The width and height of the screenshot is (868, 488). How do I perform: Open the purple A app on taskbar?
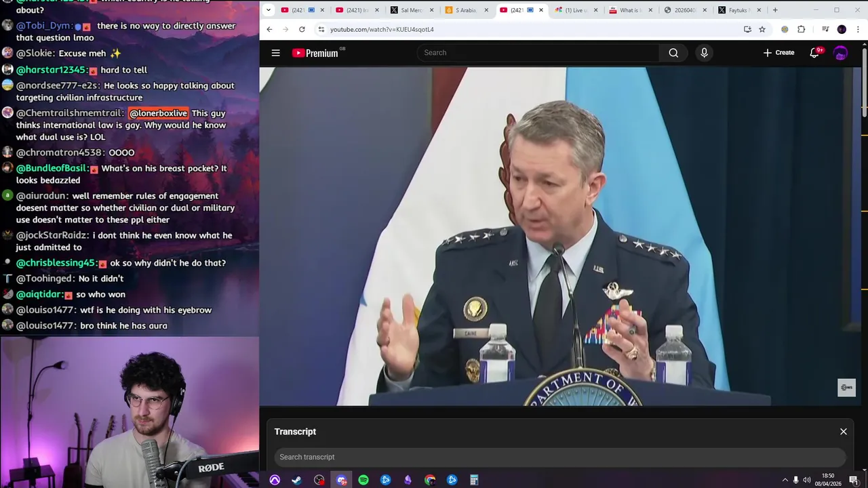click(275, 481)
